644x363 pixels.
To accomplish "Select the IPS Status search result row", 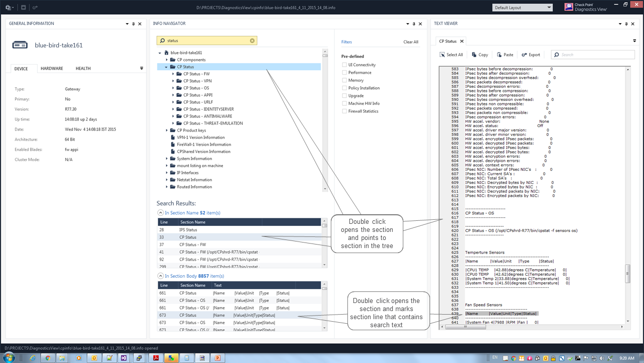I will tap(239, 230).
